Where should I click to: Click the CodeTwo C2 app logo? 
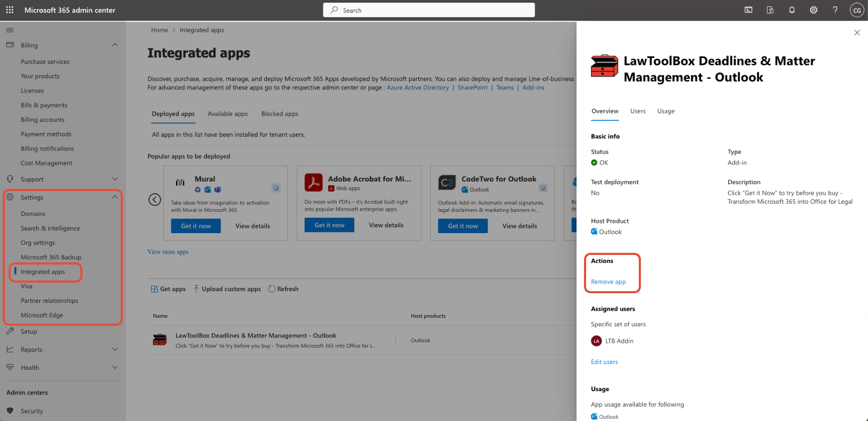(447, 183)
